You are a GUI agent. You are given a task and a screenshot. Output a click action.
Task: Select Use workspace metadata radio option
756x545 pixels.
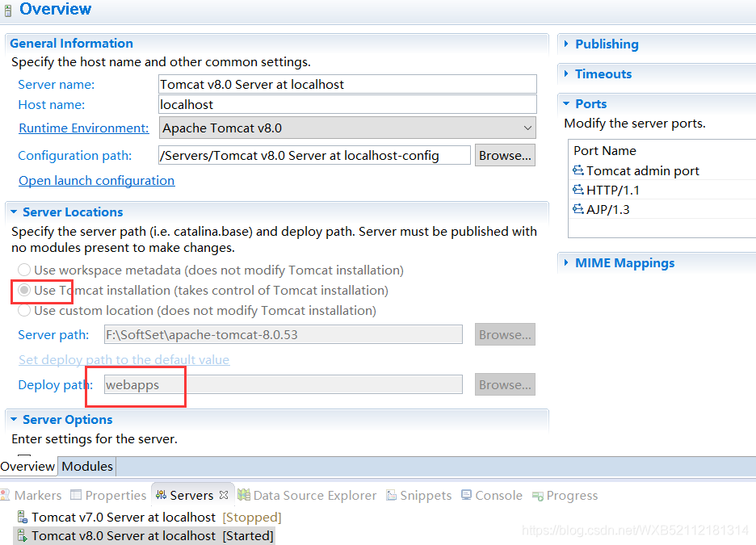click(x=24, y=270)
